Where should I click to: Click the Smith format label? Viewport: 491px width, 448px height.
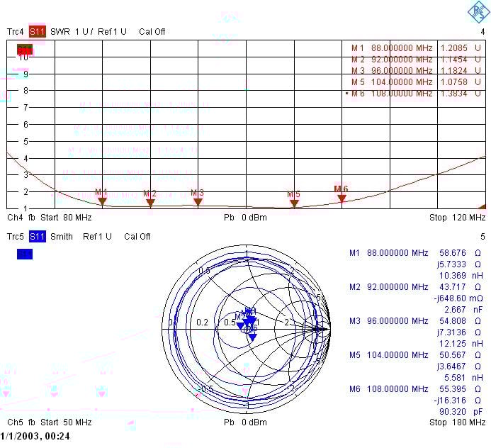point(62,236)
